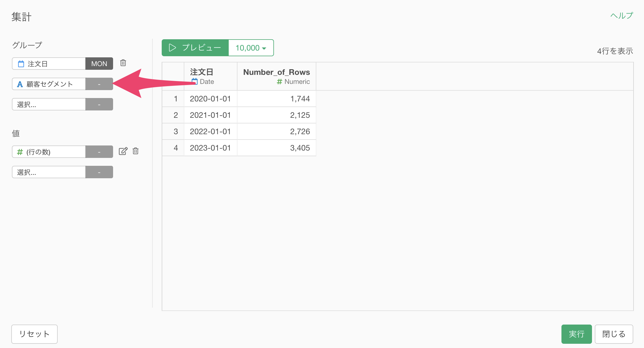644x348 pixels.
Task: Click the text-type A icon for 顧客セグメント
Action: (20, 84)
